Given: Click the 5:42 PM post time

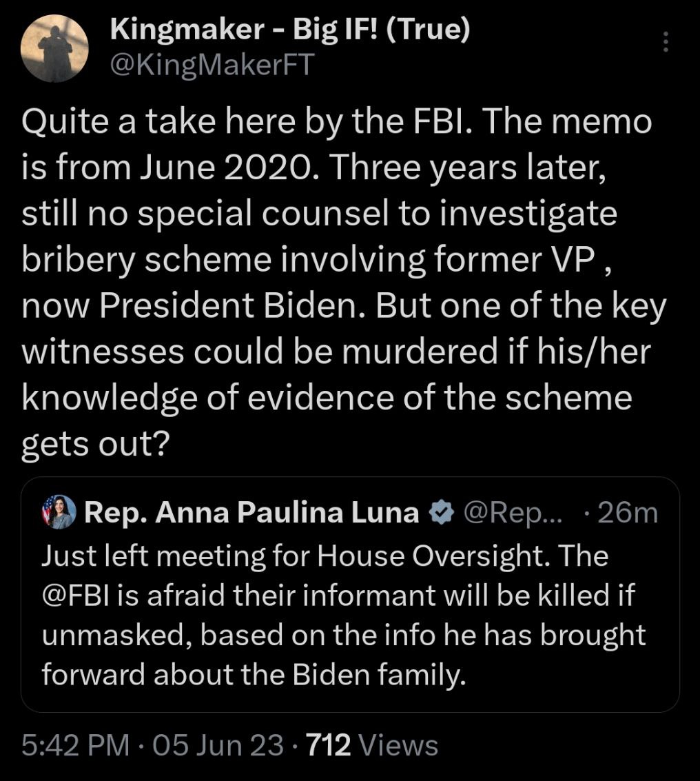Looking at the screenshot, I should 74,745.
